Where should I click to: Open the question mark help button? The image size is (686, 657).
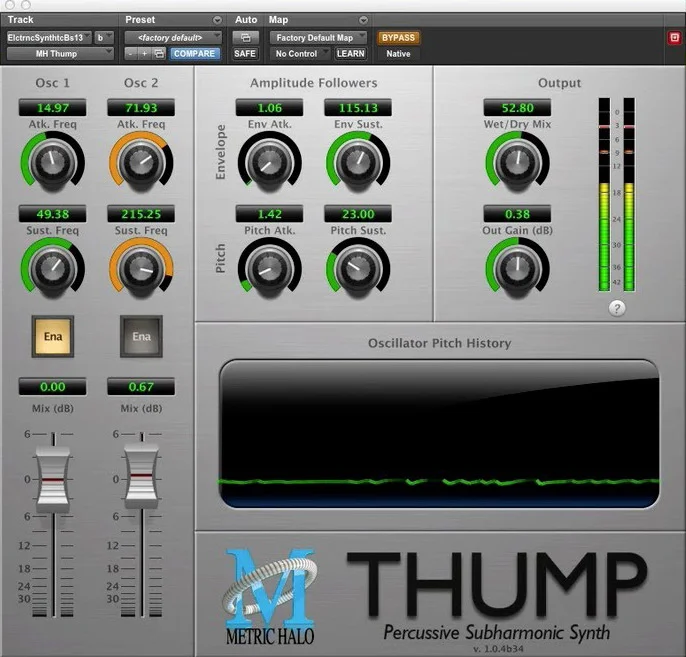(617, 308)
